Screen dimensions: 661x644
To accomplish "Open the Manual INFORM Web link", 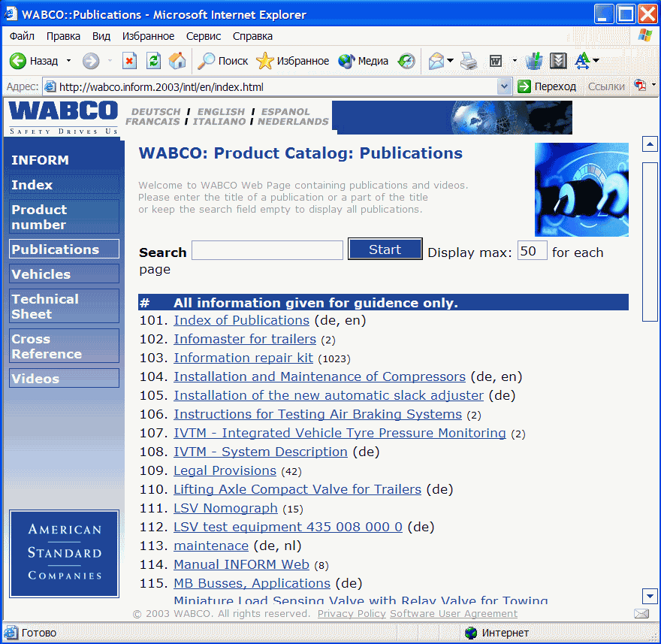I will coord(242,564).
